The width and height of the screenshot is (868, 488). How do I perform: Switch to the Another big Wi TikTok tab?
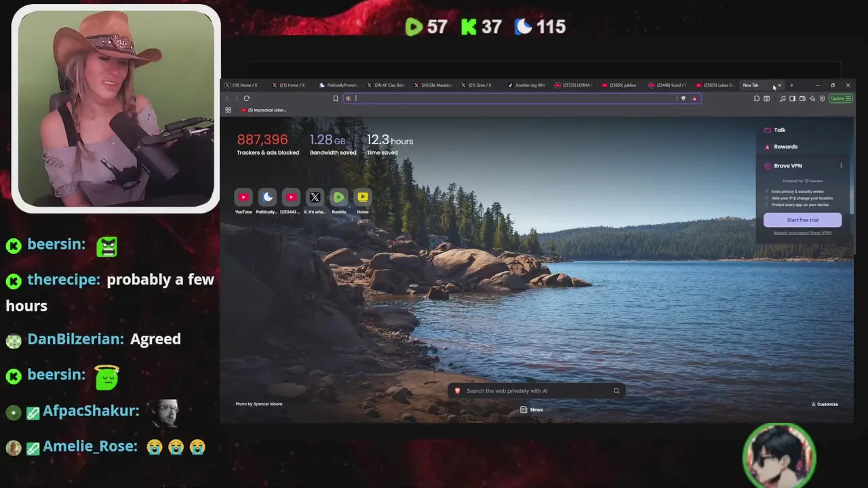(x=526, y=85)
